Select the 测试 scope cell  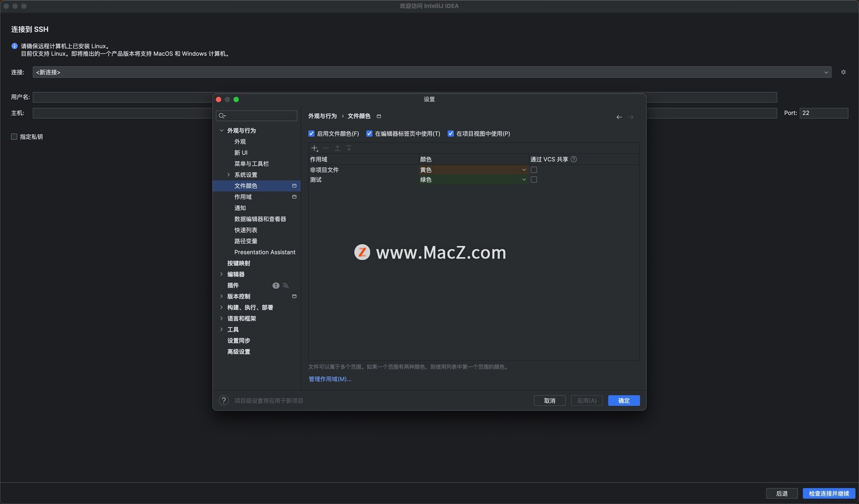pyautogui.click(x=363, y=180)
